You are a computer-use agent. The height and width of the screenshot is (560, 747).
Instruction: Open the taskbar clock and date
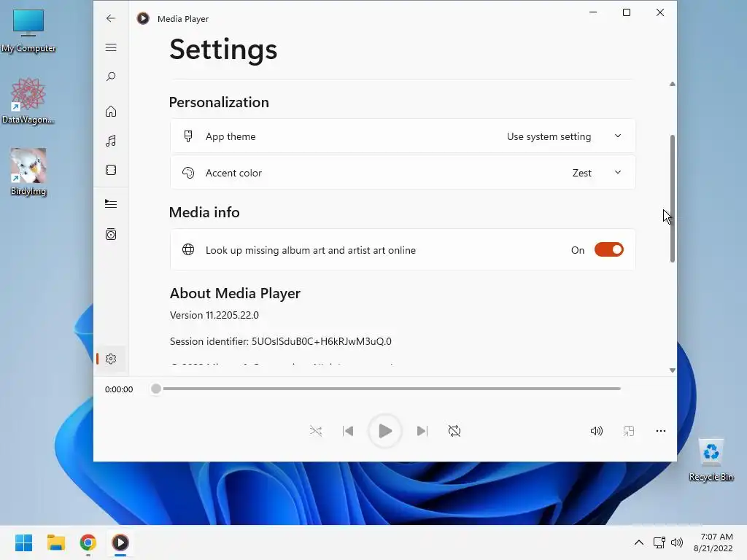coord(713,542)
